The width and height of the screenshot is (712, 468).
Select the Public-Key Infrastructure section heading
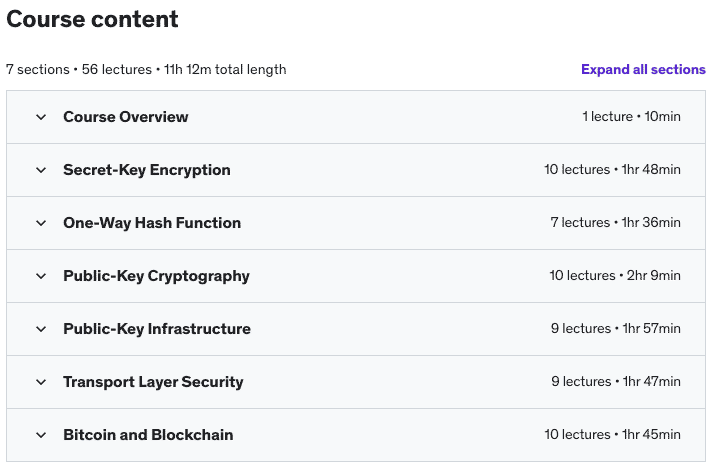point(157,329)
